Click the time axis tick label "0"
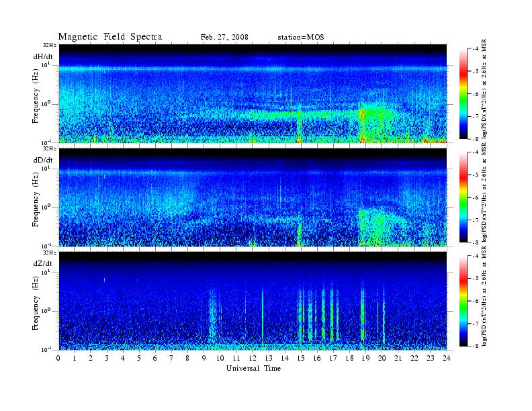The width and height of the screenshot is (532, 411). pos(58,359)
